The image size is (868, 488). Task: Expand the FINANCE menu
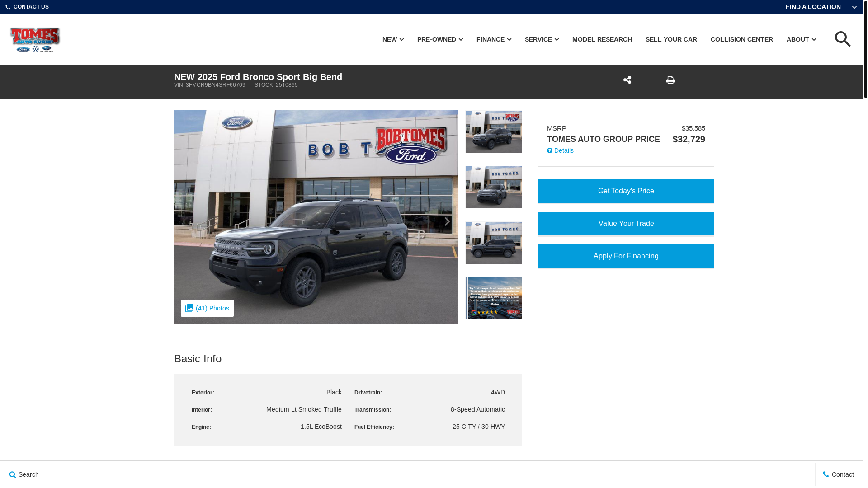click(494, 39)
